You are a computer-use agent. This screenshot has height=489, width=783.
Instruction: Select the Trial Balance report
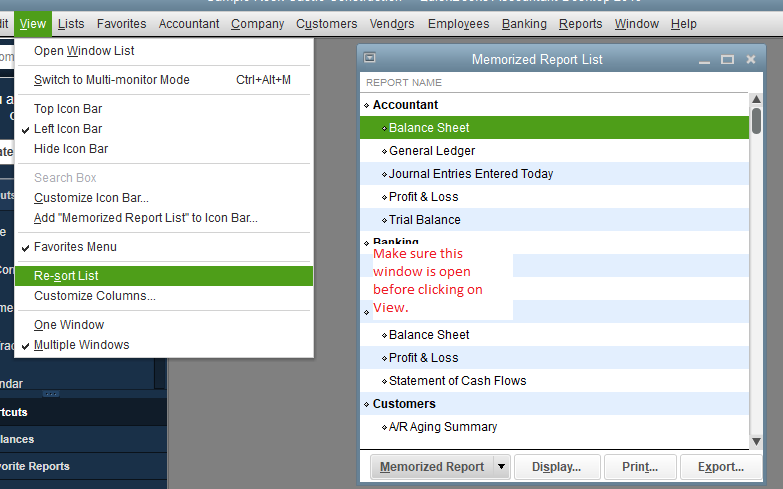tap(554, 220)
